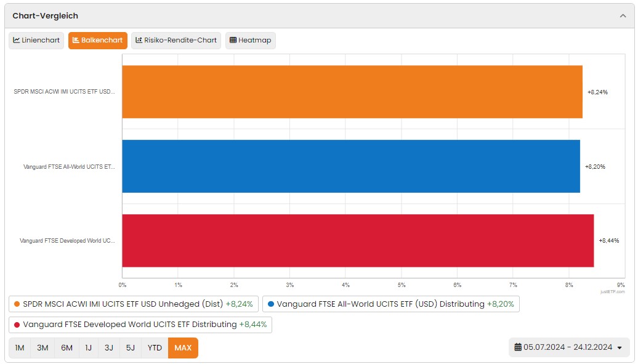This screenshot has width=638, height=364.
Task: Click the SPDR MSCI ACWI IMI axis label
Action: coord(64,92)
